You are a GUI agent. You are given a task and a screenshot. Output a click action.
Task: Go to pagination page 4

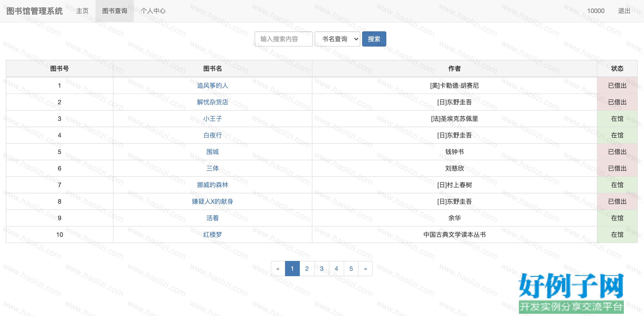pyautogui.click(x=337, y=269)
